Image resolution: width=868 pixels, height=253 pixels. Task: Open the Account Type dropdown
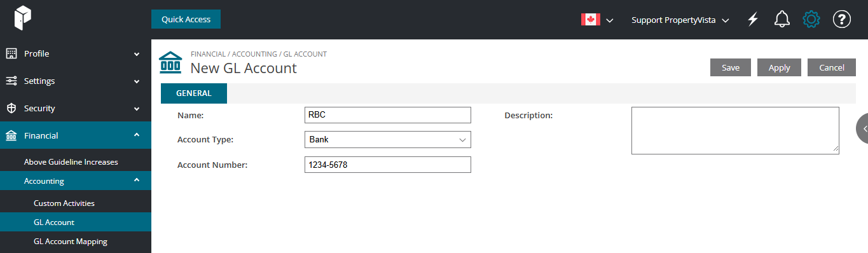click(x=388, y=139)
